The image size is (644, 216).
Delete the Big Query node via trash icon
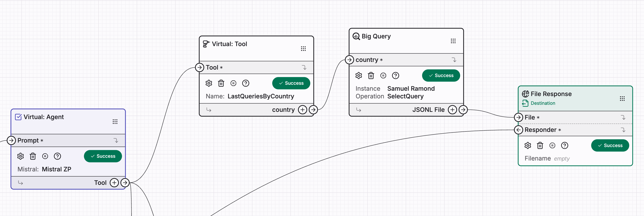[x=371, y=76]
